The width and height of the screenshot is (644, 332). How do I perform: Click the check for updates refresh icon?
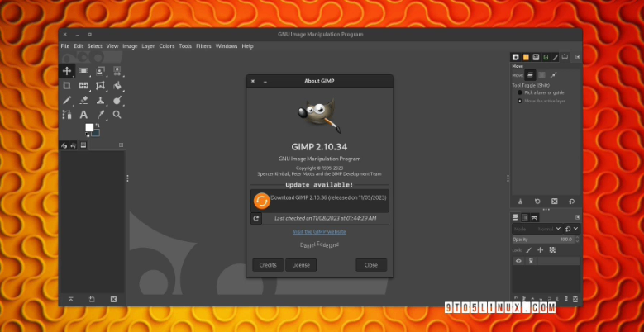click(x=256, y=218)
